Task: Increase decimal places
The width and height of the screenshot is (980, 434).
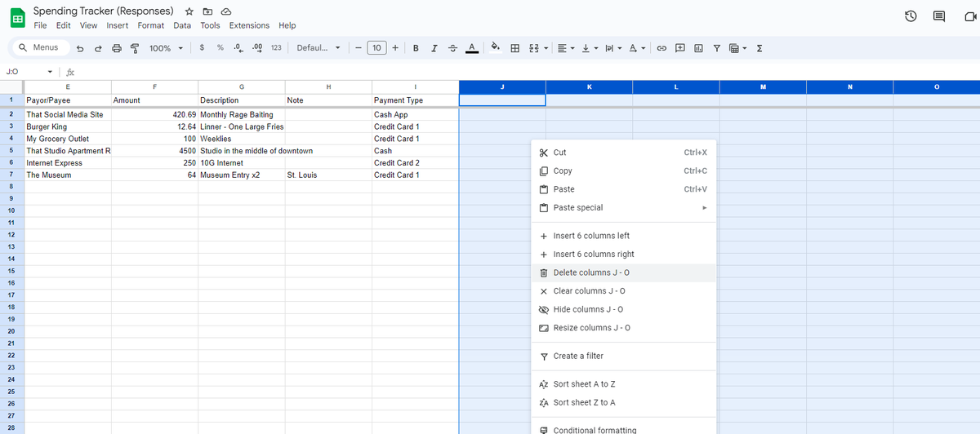Action: tap(257, 47)
